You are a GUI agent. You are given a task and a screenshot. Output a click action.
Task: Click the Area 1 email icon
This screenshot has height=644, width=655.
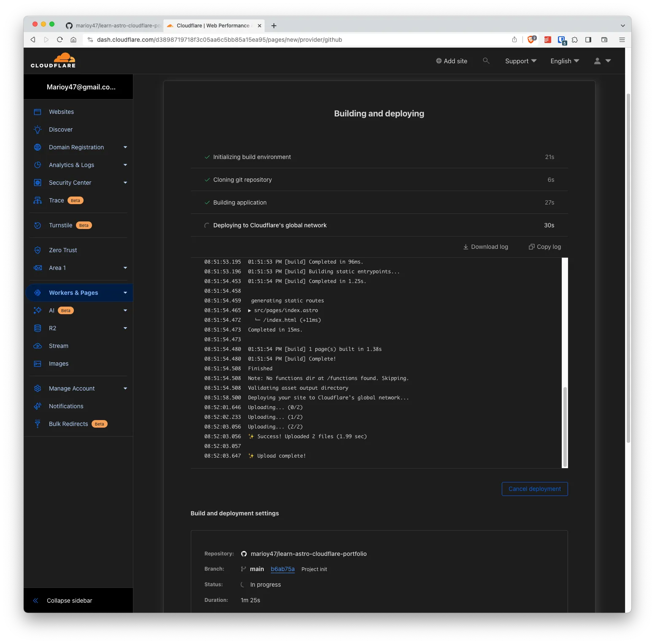(38, 268)
